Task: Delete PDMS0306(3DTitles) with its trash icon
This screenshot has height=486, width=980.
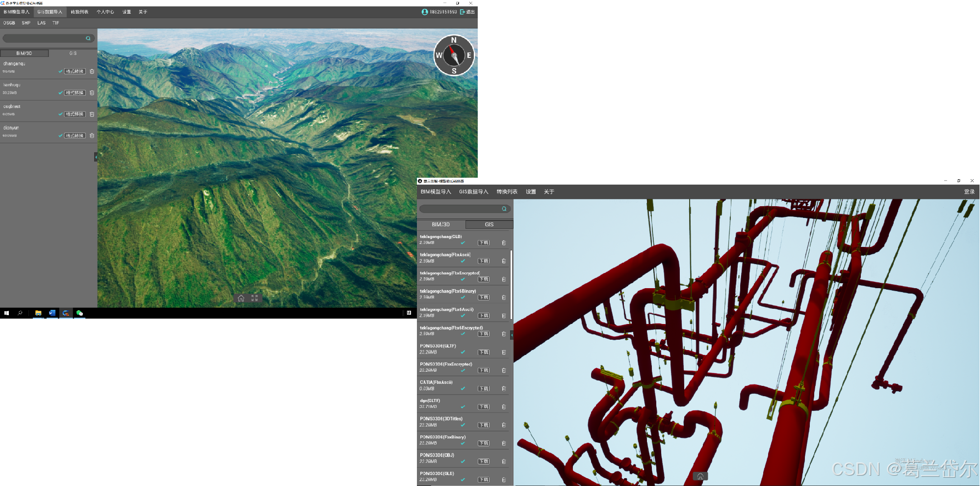Action: [x=504, y=425]
